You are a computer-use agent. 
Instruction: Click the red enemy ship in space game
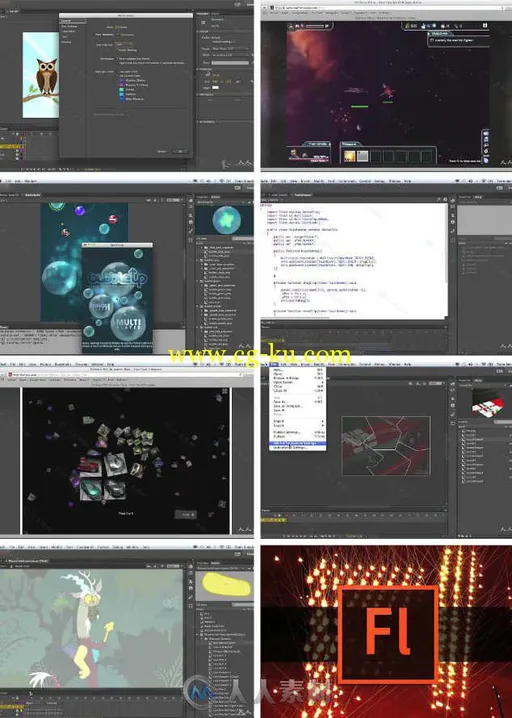click(x=387, y=91)
